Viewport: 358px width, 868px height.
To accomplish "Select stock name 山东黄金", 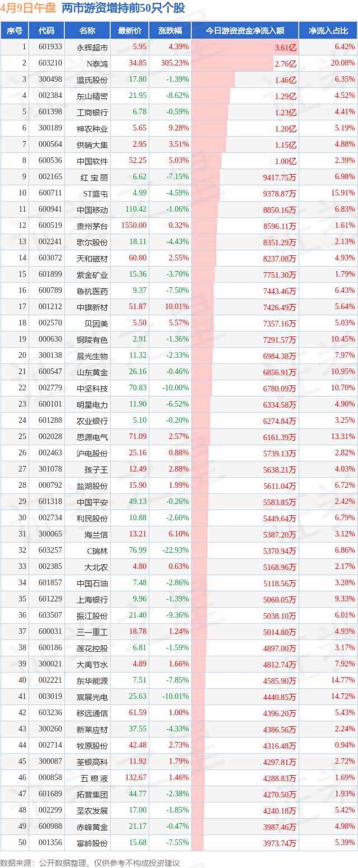I will coord(92,372).
